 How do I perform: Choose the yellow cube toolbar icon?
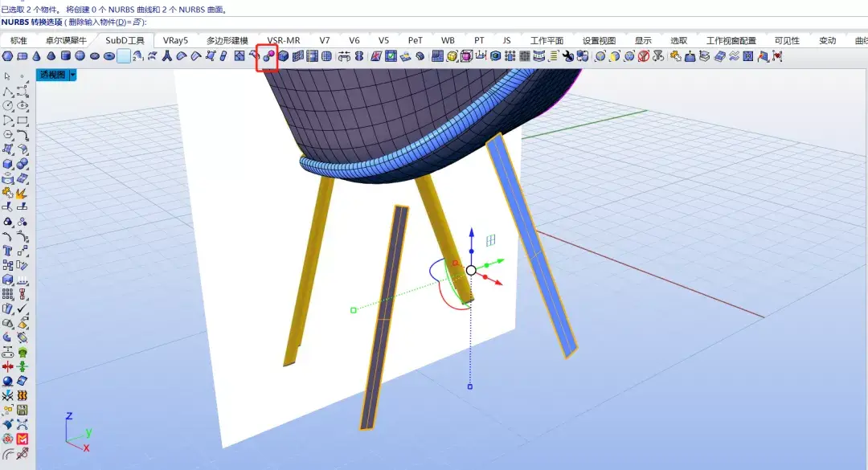[x=452, y=56]
